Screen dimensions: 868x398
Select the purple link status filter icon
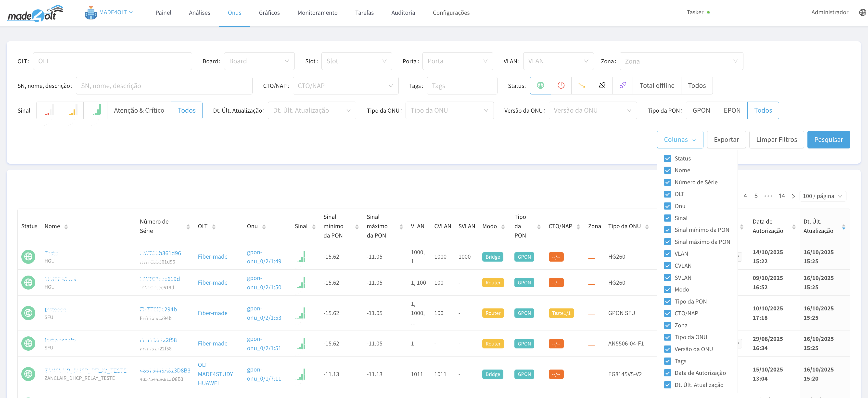click(x=622, y=86)
